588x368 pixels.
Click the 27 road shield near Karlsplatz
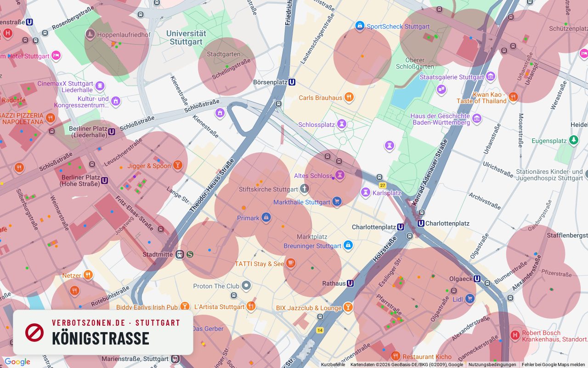click(x=383, y=185)
